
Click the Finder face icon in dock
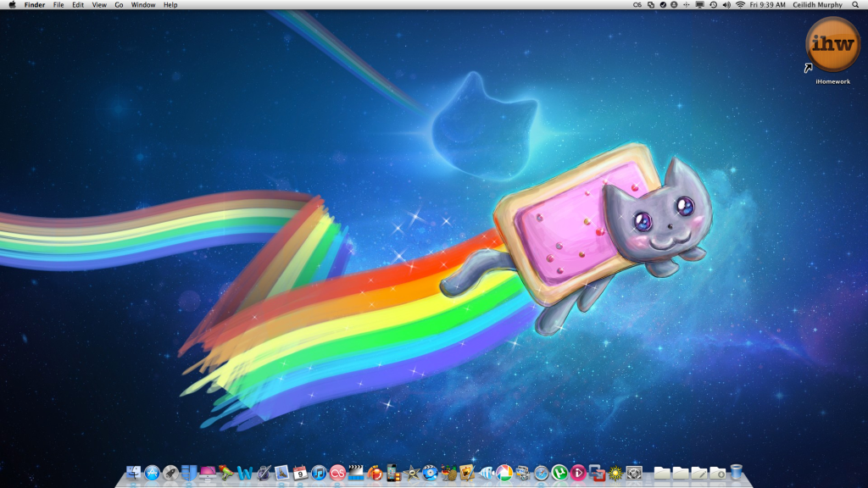[134, 473]
